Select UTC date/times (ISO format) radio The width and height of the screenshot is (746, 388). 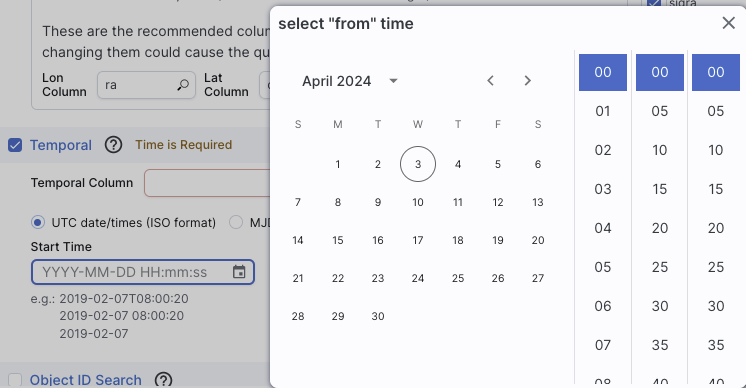(x=38, y=223)
